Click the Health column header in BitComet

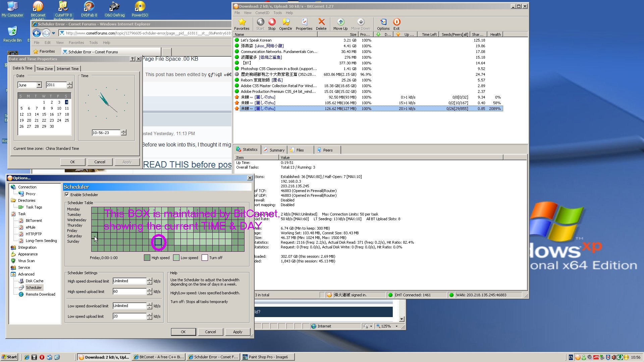495,35
